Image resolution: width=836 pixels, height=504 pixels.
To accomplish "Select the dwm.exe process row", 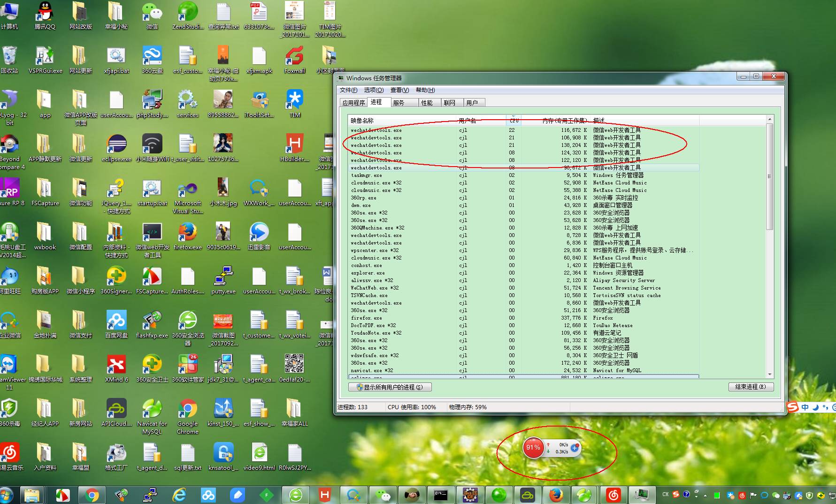I will [x=523, y=205].
